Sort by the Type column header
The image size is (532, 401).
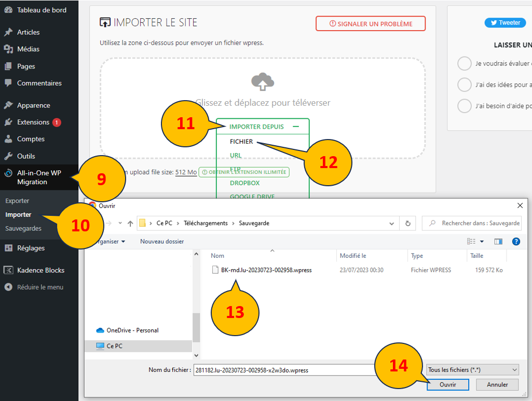(x=417, y=256)
